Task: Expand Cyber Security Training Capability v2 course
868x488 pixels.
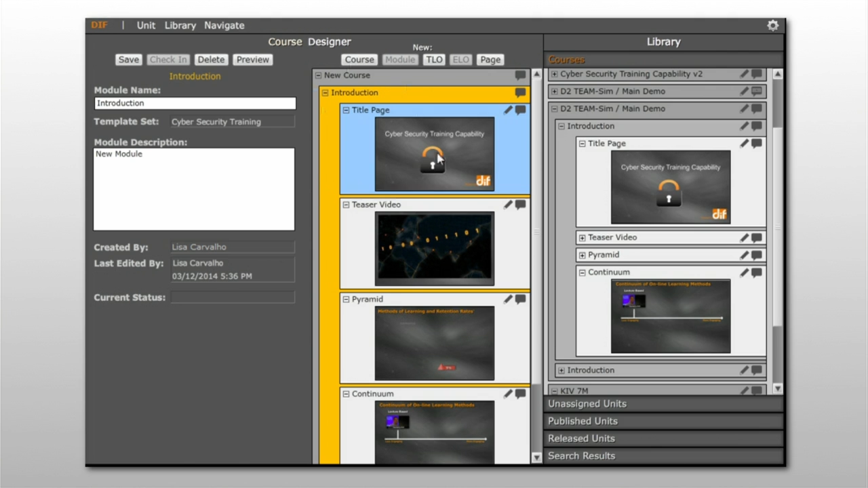Action: 554,74
